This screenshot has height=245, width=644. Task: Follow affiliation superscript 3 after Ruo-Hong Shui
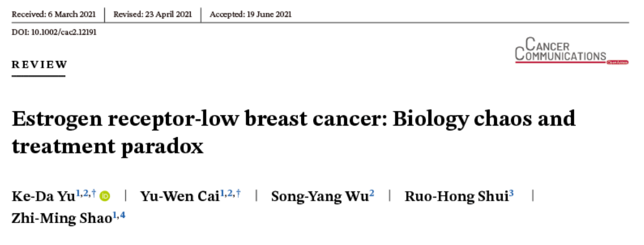point(511,193)
